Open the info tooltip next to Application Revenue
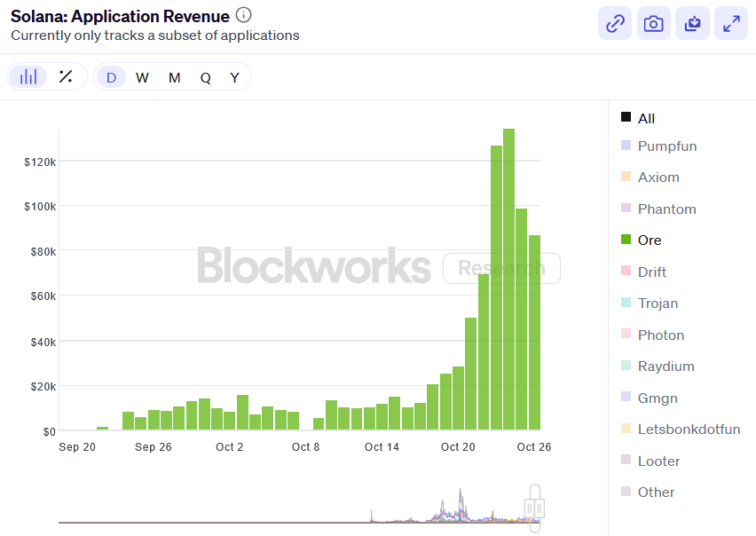 (x=243, y=15)
